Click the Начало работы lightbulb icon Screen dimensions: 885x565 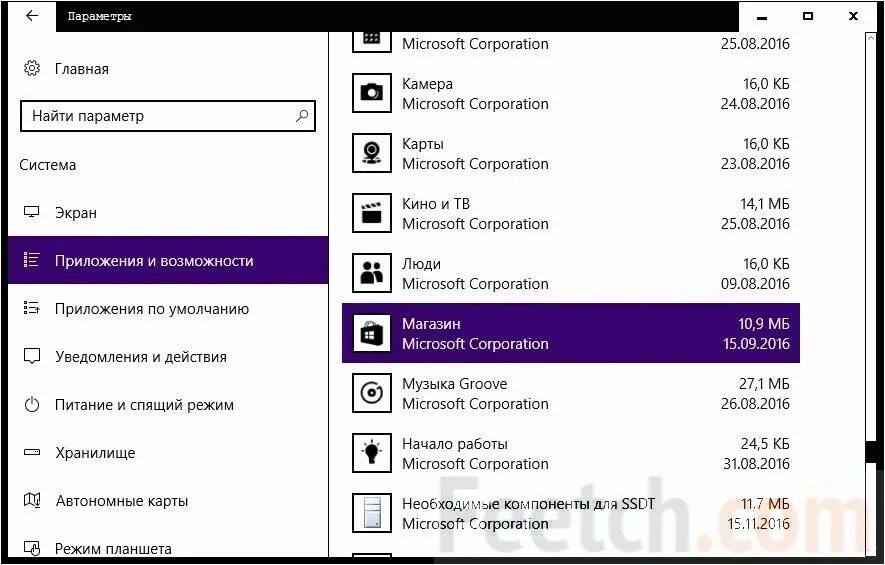(371, 453)
